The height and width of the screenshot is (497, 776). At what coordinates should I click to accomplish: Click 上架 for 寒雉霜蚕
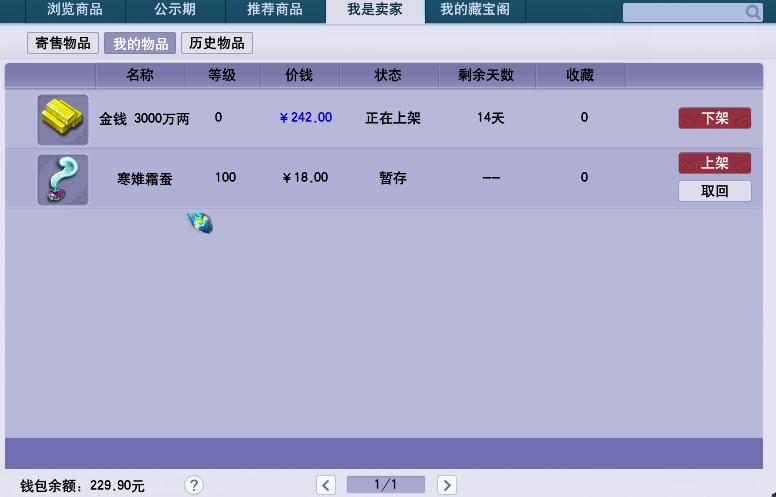click(715, 163)
